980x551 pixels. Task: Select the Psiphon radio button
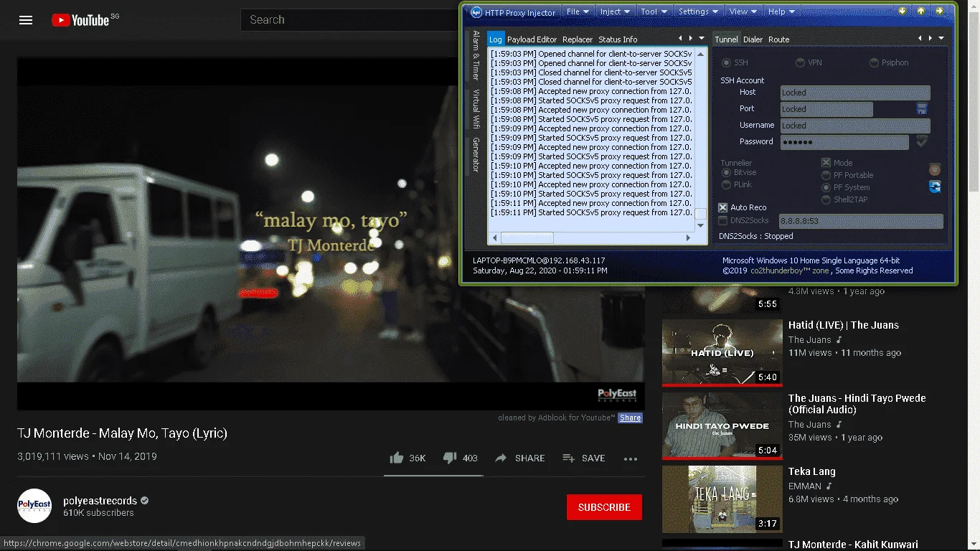pyautogui.click(x=874, y=63)
